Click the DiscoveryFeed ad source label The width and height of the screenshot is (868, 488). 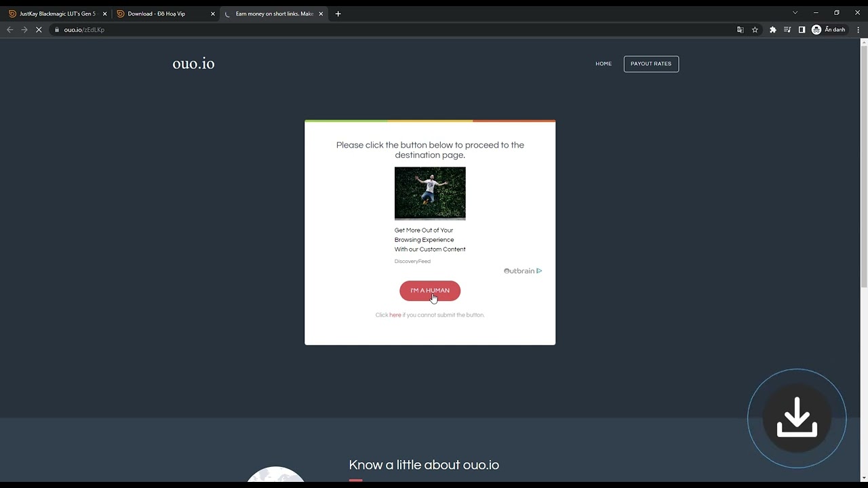click(x=412, y=262)
